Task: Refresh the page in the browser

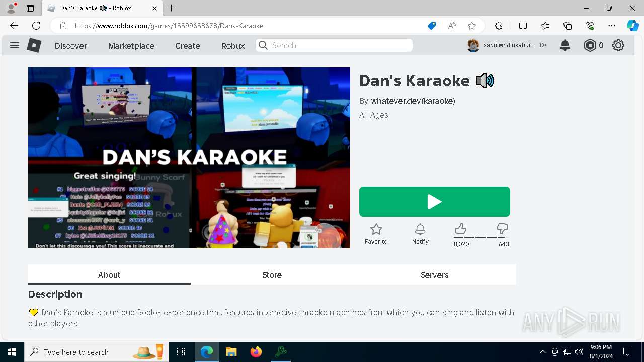Action: point(36,26)
